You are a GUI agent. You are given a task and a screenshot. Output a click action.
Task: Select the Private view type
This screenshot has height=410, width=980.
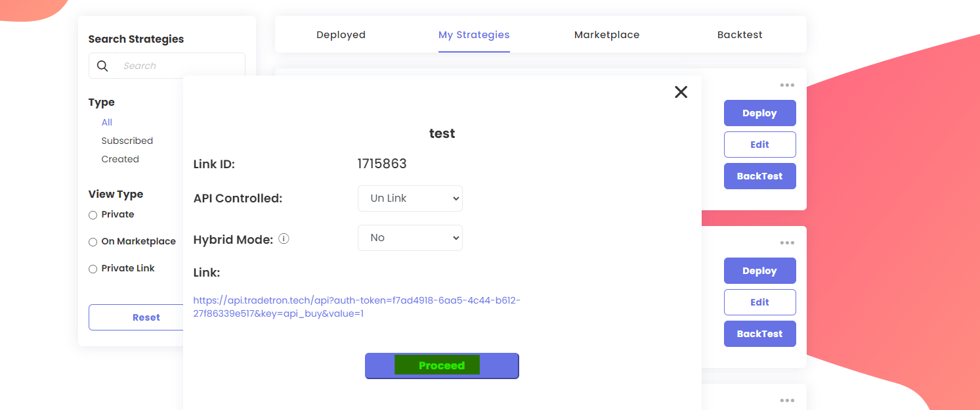(93, 214)
